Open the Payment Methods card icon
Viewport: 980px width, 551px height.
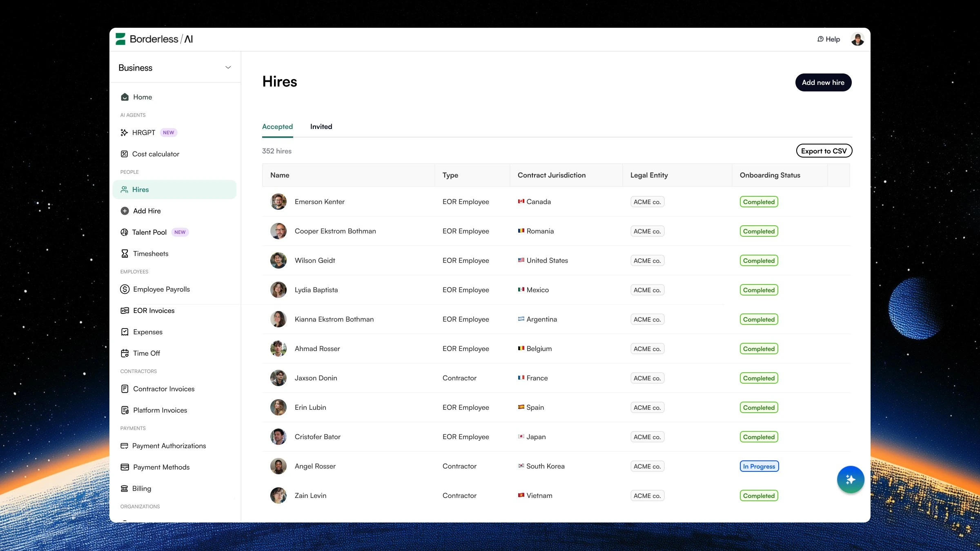pyautogui.click(x=125, y=467)
